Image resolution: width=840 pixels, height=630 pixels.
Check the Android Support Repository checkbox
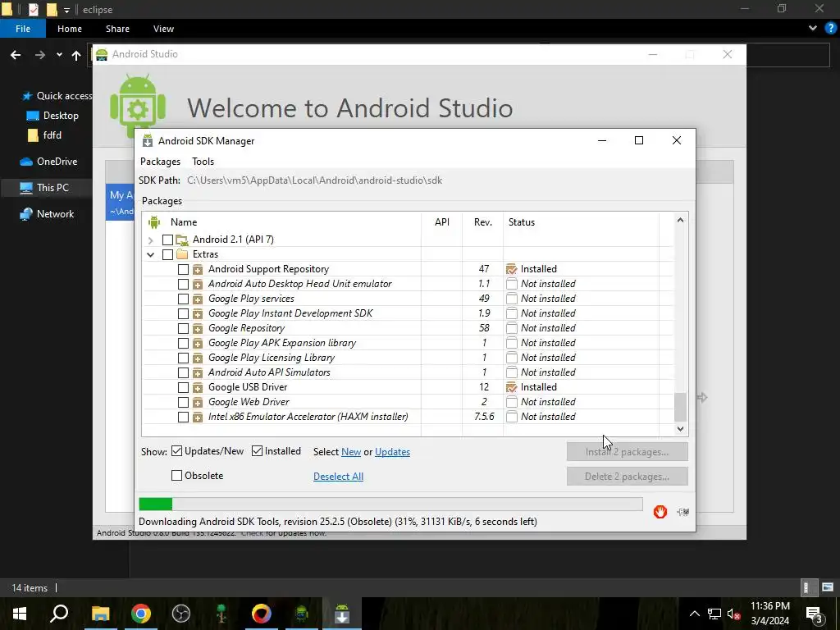pos(183,269)
